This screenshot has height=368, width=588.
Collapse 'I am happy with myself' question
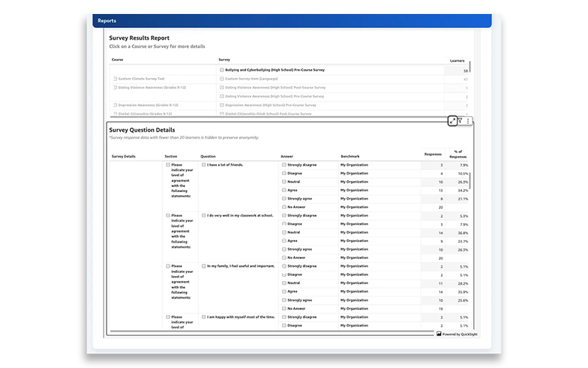(x=204, y=316)
